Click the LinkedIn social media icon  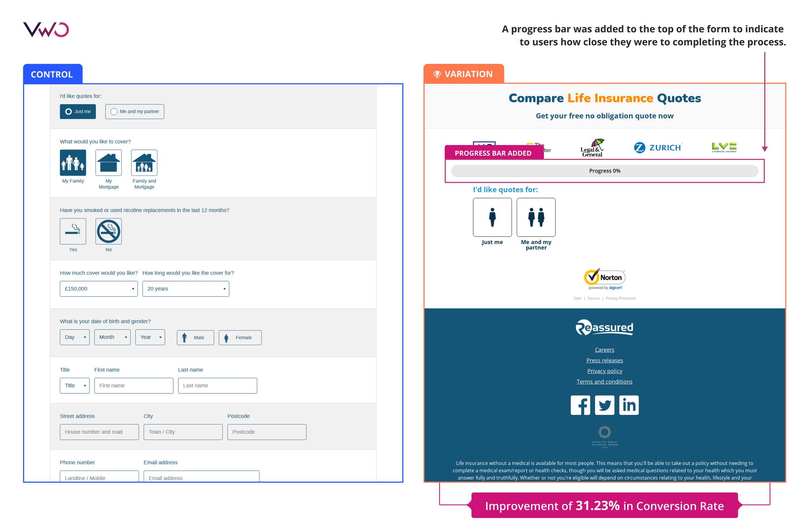629,405
